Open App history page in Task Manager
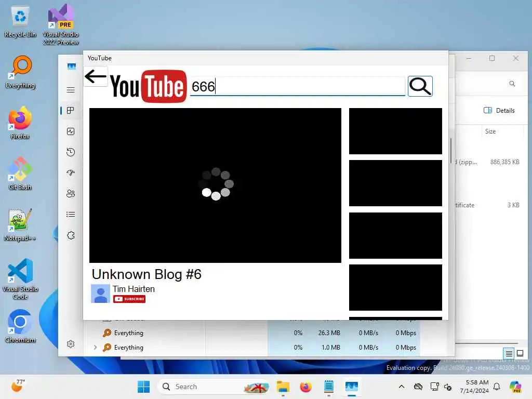 [71, 152]
